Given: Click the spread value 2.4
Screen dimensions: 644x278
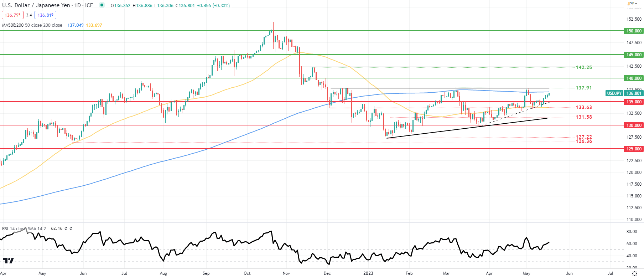Looking at the screenshot, I should 29,15.
